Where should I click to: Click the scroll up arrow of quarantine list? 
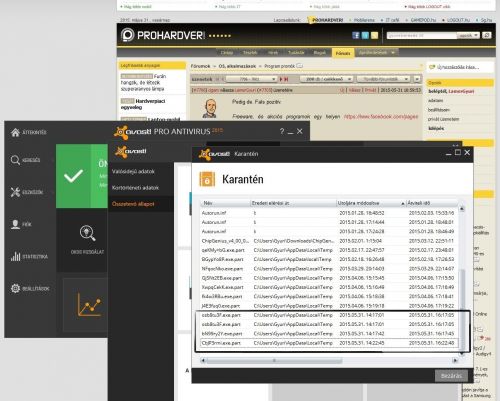(x=462, y=209)
